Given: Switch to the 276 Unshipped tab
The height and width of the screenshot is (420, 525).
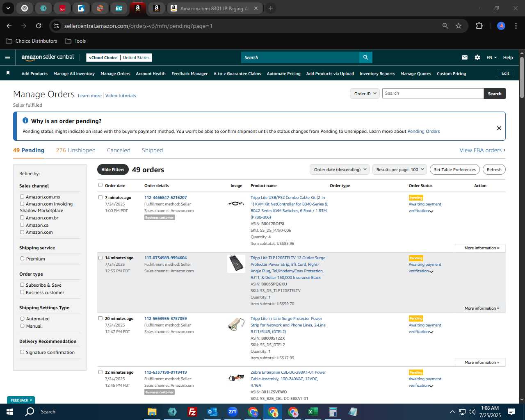Looking at the screenshot, I should [x=75, y=150].
